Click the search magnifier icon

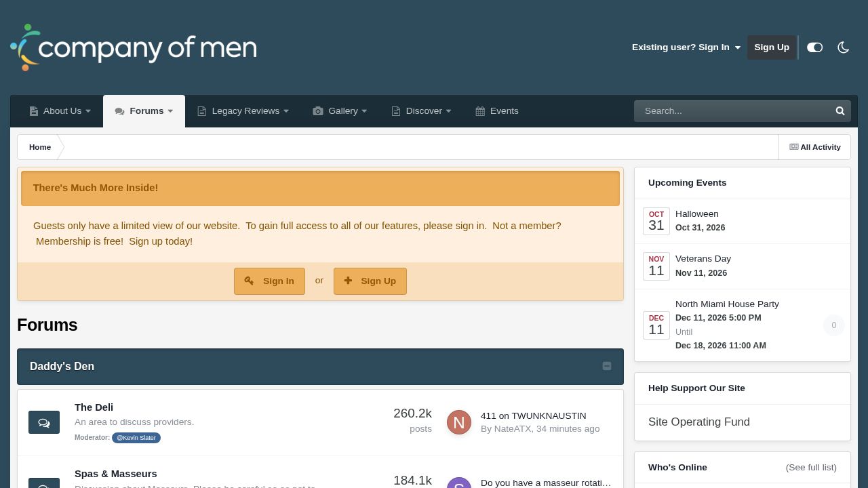click(x=840, y=111)
